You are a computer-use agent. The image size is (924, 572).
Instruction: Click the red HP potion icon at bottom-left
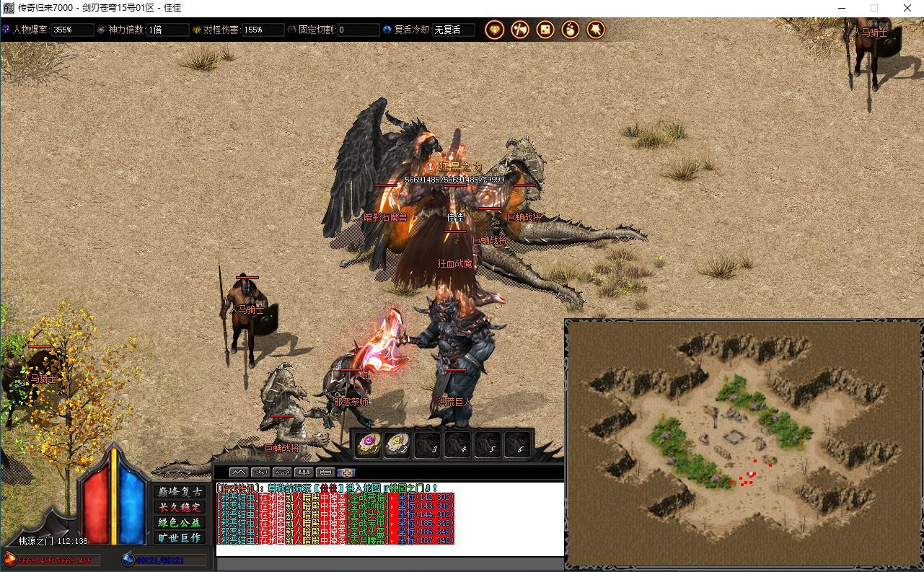click(x=9, y=559)
